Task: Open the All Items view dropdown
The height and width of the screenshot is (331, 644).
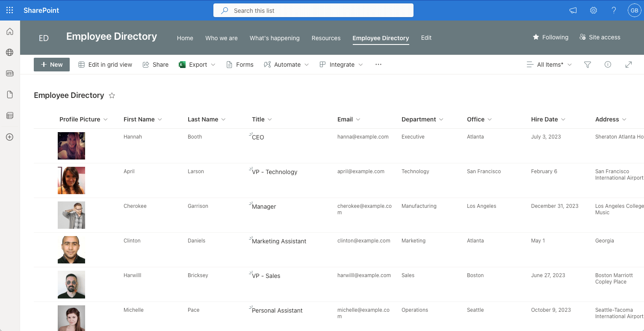Action: point(549,64)
